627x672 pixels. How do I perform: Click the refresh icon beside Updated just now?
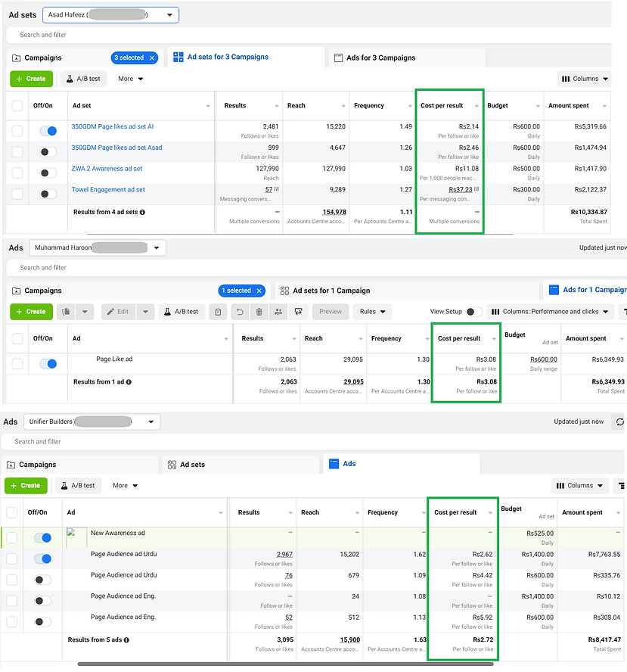coord(619,422)
